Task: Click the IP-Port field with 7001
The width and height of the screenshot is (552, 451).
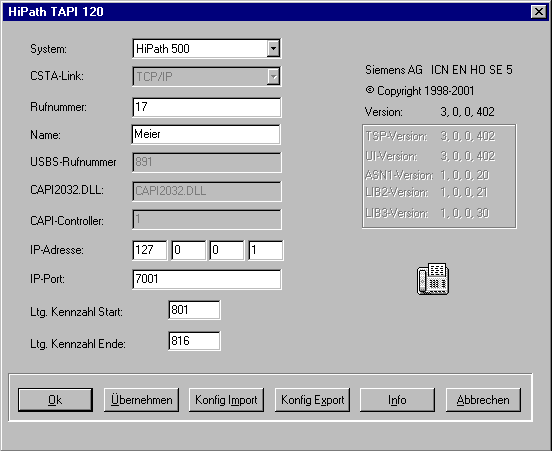Action: pyautogui.click(x=207, y=280)
